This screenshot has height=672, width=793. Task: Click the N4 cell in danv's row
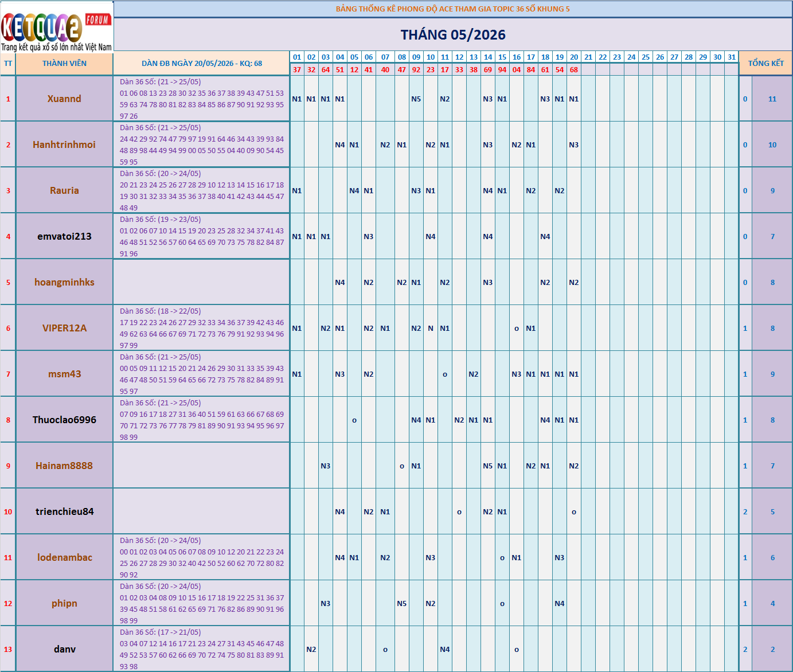pos(445,649)
